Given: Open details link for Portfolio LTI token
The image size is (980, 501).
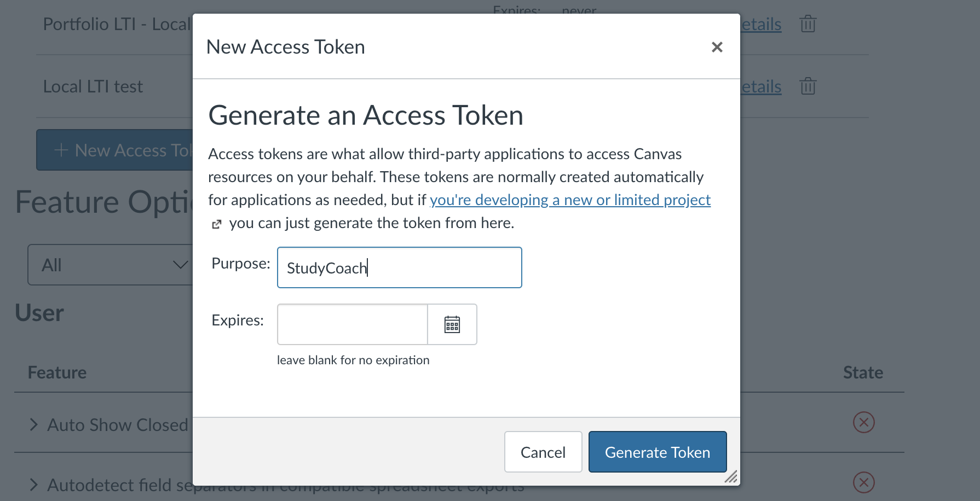Looking at the screenshot, I should pos(761,24).
